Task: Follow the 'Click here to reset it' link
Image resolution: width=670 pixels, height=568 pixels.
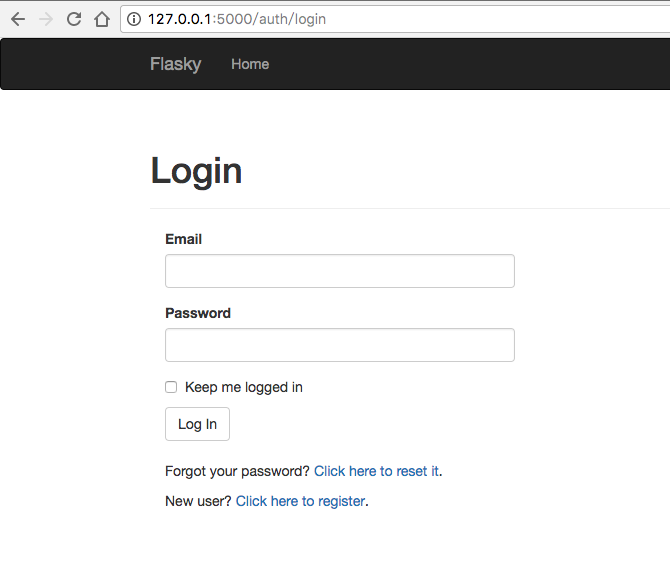Action: pos(376,471)
